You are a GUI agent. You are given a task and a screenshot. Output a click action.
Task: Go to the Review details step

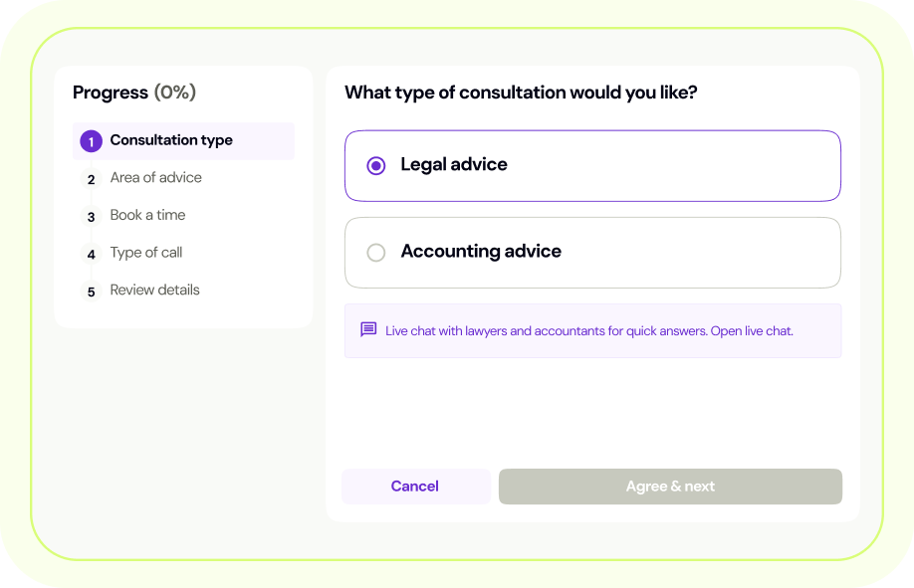[154, 292]
